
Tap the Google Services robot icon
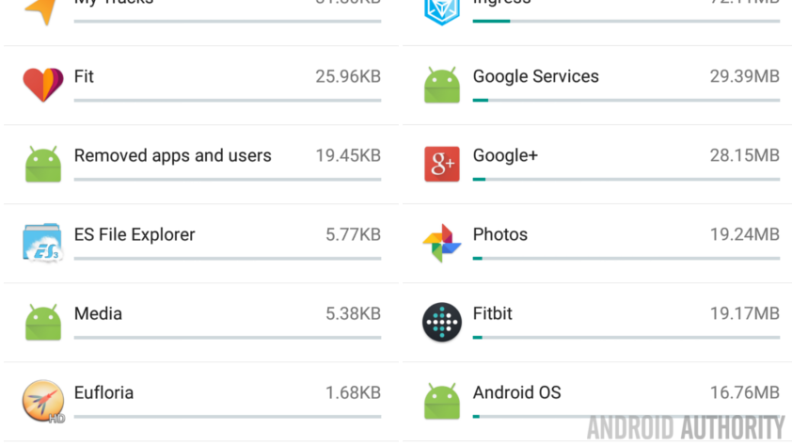(x=441, y=84)
